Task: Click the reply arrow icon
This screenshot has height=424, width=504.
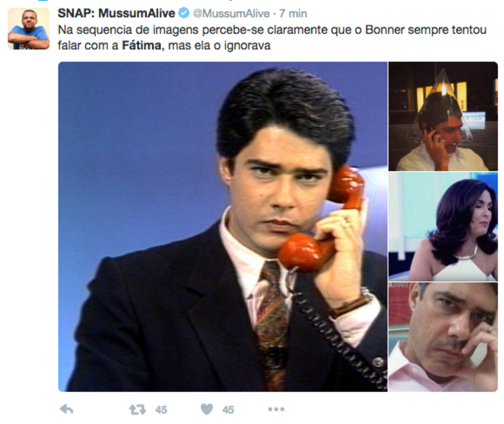Action: coord(67,409)
